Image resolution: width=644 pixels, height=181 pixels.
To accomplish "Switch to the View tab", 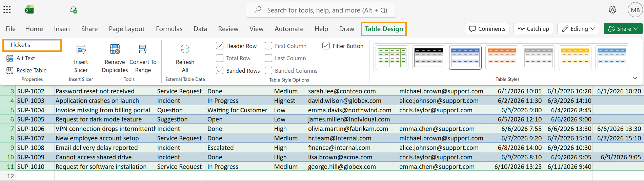I will coord(256,29).
